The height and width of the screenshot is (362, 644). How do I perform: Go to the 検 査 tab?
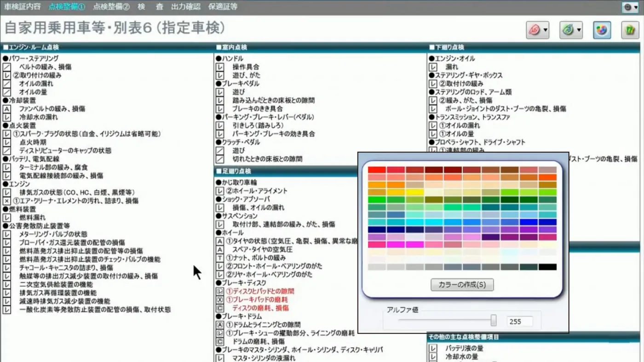[x=150, y=7]
